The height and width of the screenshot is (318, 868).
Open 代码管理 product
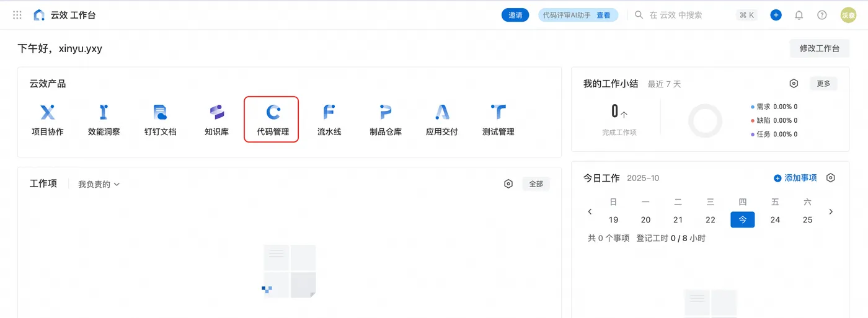pos(272,120)
